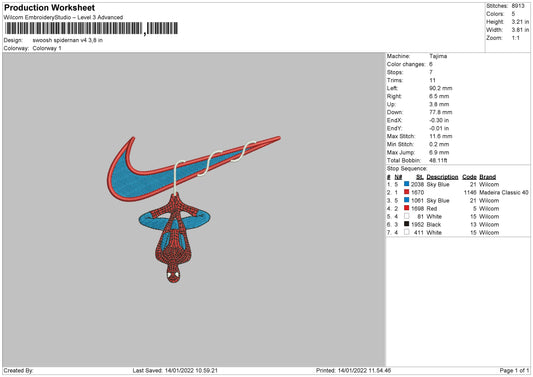Click the white swatch in stop 7 row
This screenshot has width=533, height=377.
406,232
